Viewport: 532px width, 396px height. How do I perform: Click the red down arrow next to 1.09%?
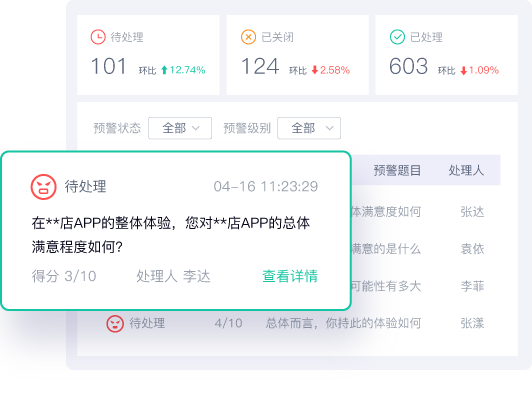click(x=463, y=71)
